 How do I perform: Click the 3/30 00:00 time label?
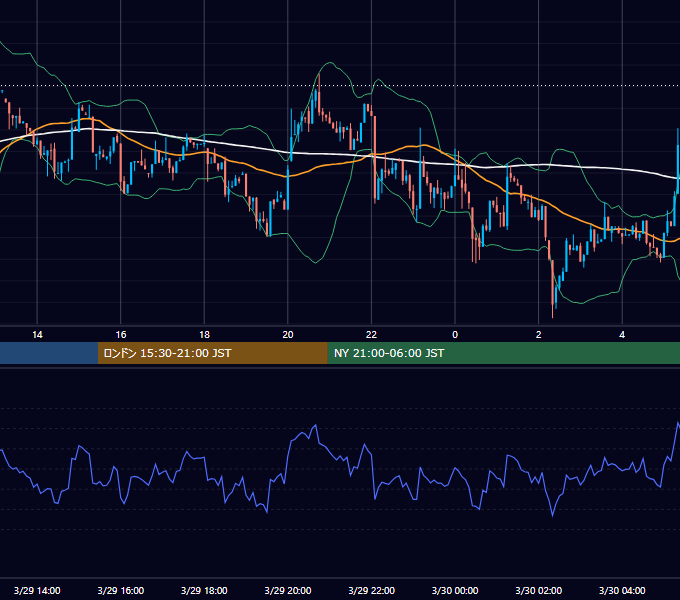tap(455, 590)
